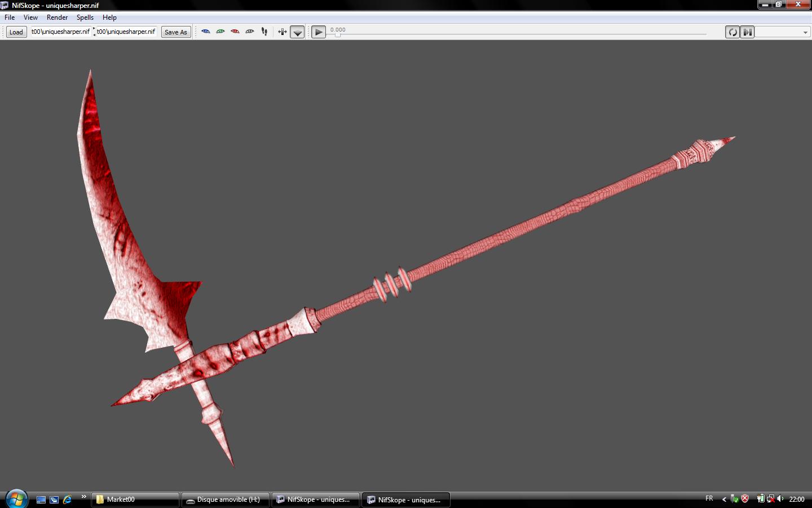The height and width of the screenshot is (508, 812).
Task: Click the save file path field
Action: [126, 32]
